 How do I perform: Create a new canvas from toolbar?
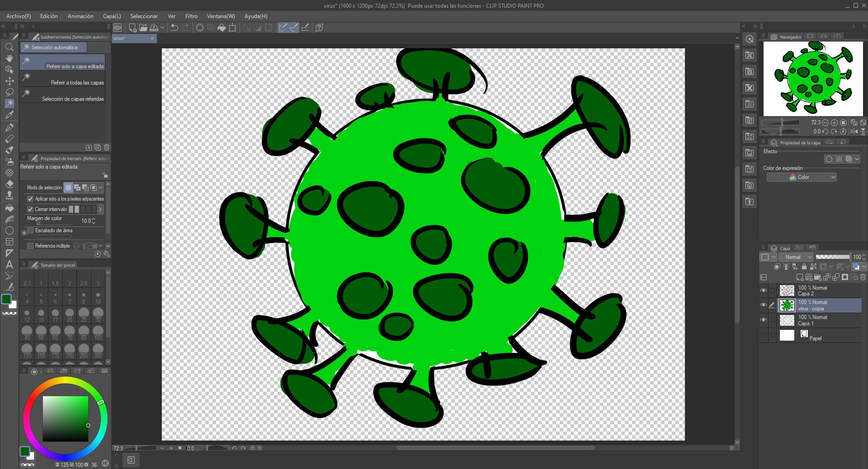[132, 28]
